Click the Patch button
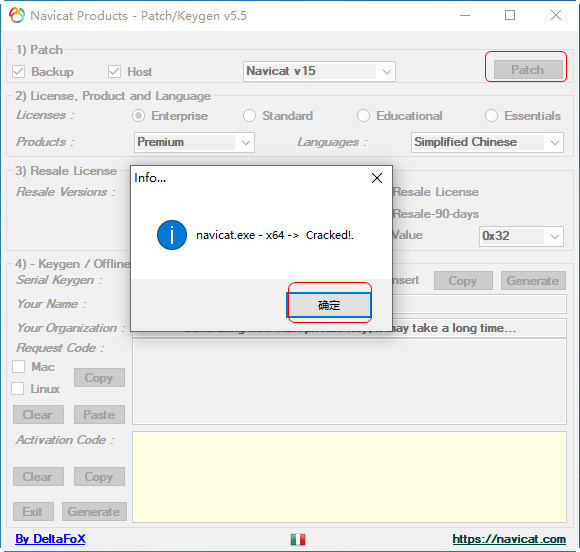This screenshot has height=552, width=580. coord(528,70)
